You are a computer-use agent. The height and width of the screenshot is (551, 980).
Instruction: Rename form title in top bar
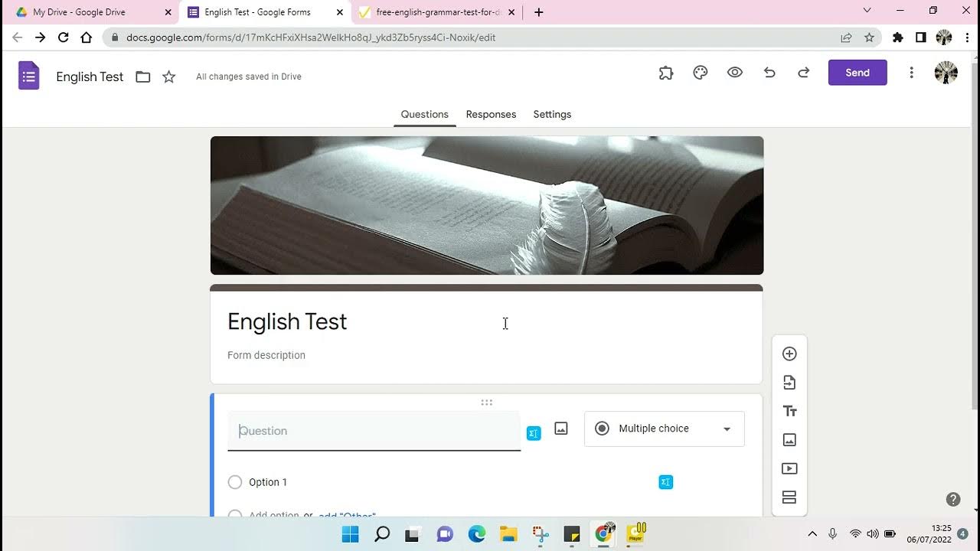(x=90, y=77)
